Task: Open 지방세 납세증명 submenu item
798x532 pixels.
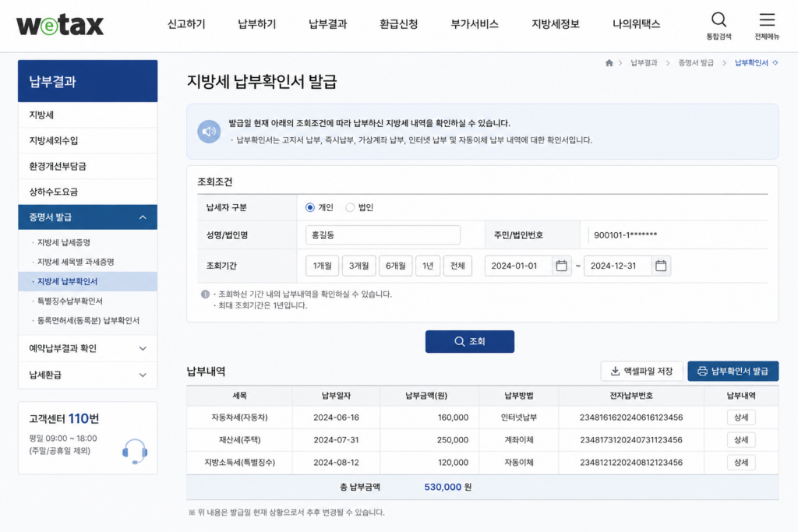Action: 64,242
